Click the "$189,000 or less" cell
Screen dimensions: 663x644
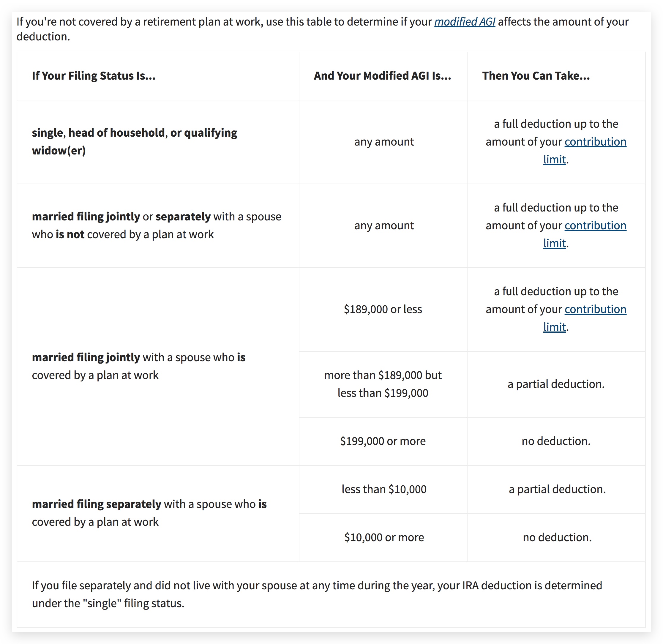point(383,309)
